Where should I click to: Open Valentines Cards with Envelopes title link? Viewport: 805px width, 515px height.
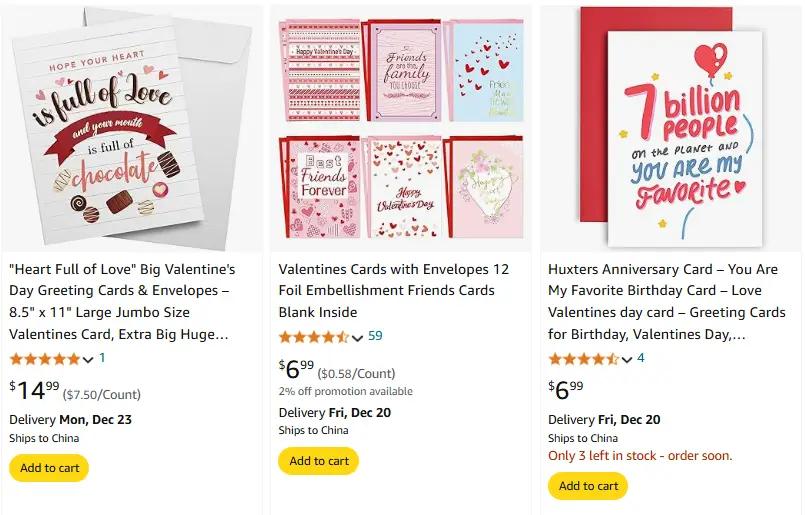pos(393,291)
